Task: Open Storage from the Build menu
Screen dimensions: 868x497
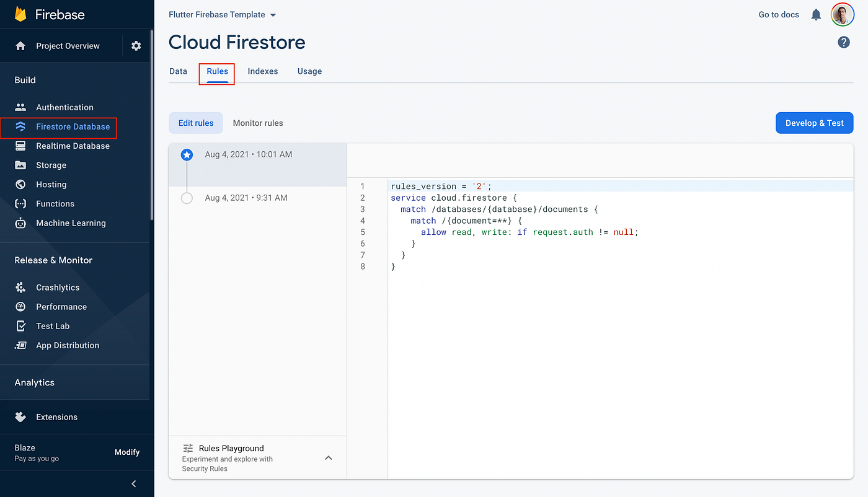Action: coord(21,165)
